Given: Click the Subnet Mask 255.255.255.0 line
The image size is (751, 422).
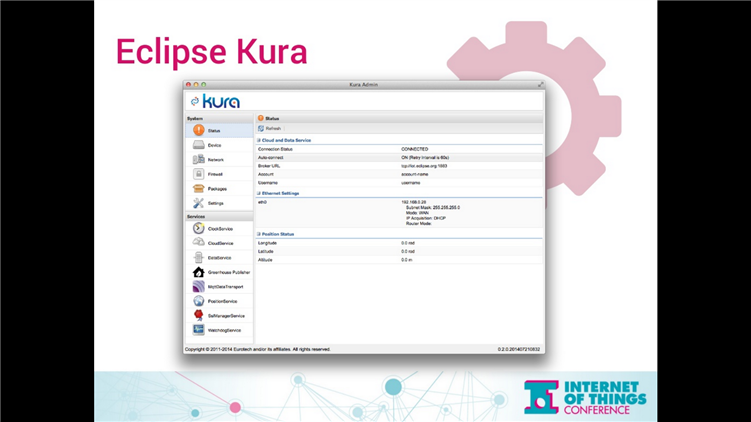Looking at the screenshot, I should pyautogui.click(x=433, y=208).
